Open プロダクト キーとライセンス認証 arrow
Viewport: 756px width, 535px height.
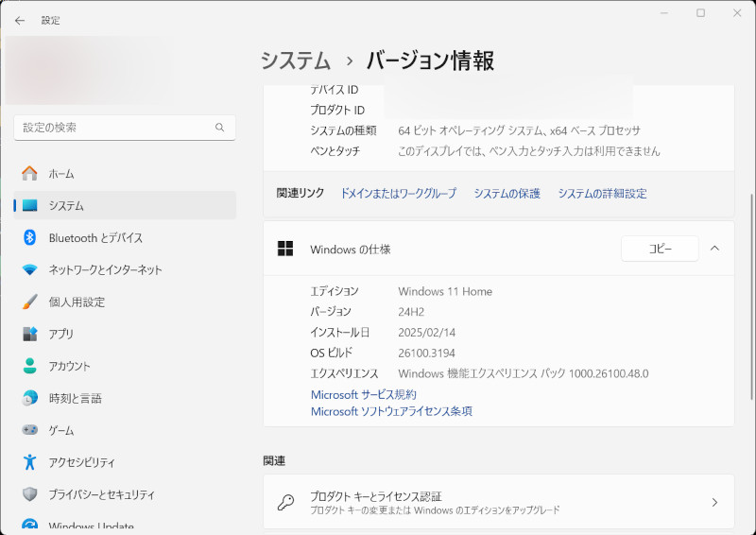[x=714, y=503]
